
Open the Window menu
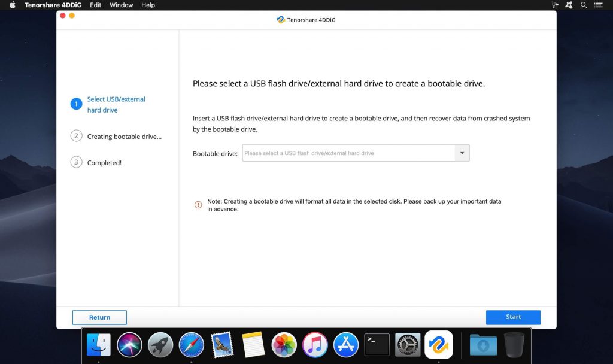tap(121, 5)
